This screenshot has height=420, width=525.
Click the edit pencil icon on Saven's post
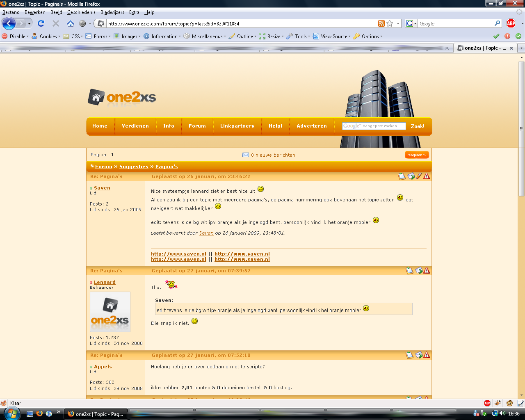(419, 176)
